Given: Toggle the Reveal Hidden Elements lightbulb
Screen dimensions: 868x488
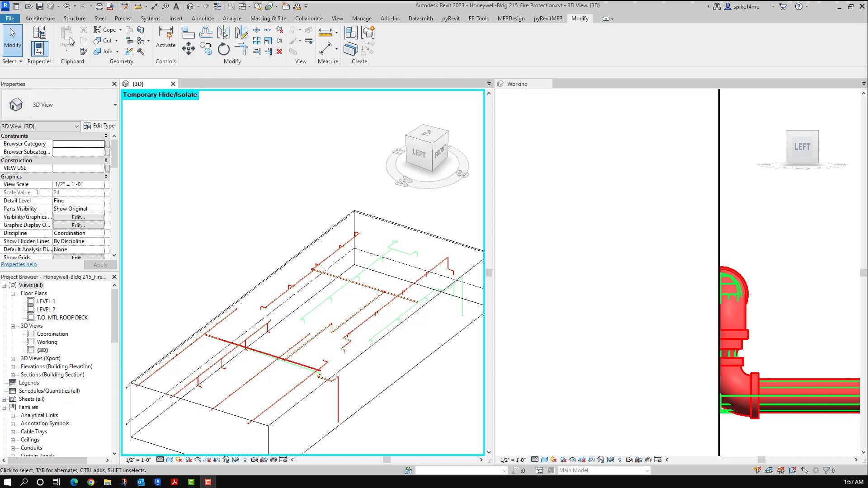Looking at the screenshot, I should coord(245,460).
